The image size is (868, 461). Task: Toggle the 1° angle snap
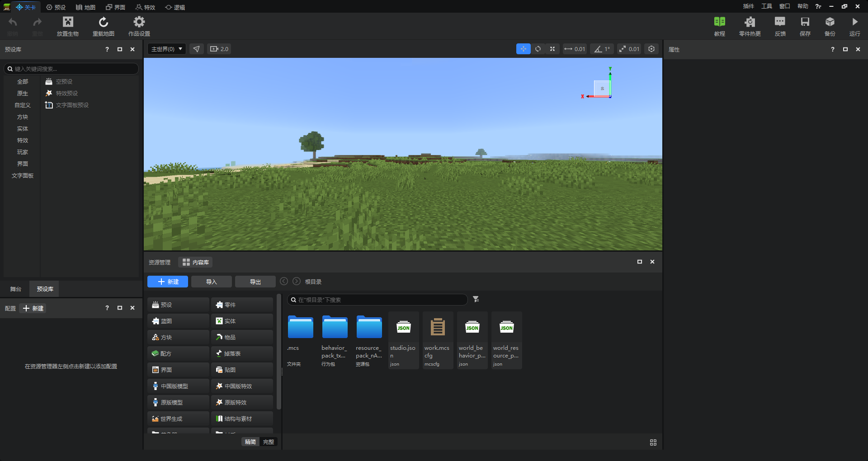pyautogui.click(x=602, y=49)
